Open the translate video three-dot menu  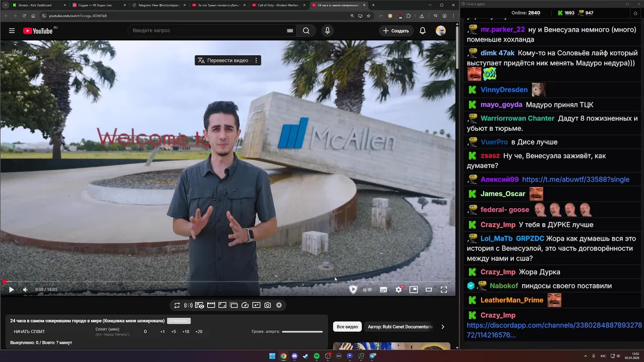point(256,60)
